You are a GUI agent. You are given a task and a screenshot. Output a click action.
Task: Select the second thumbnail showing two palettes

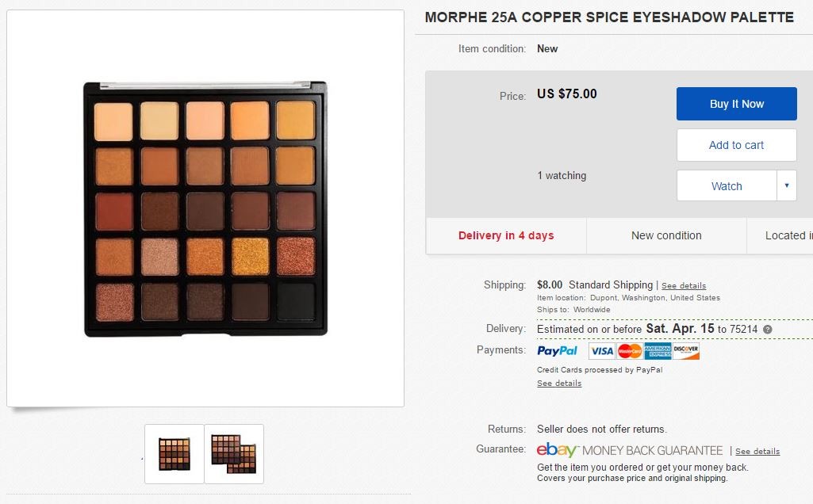(234, 454)
